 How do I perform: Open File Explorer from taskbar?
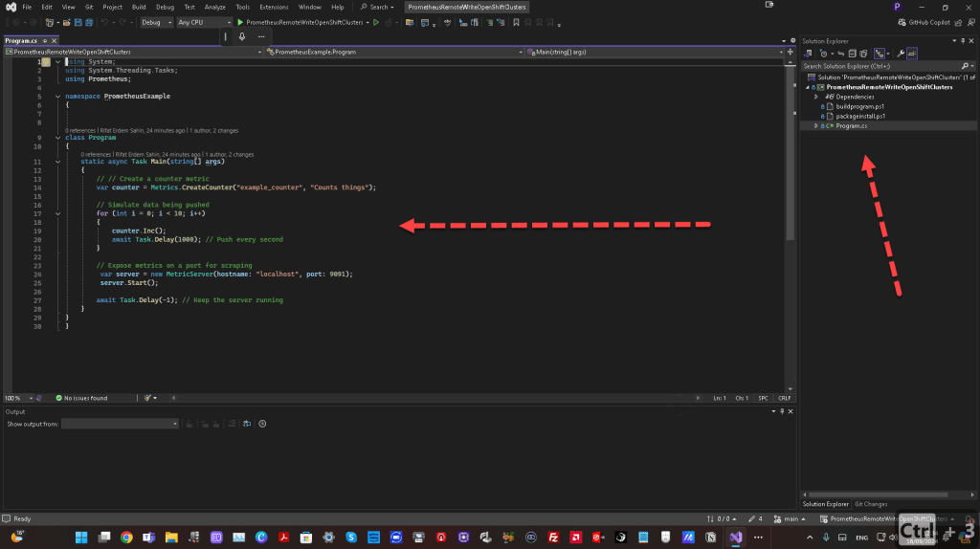pos(171,538)
